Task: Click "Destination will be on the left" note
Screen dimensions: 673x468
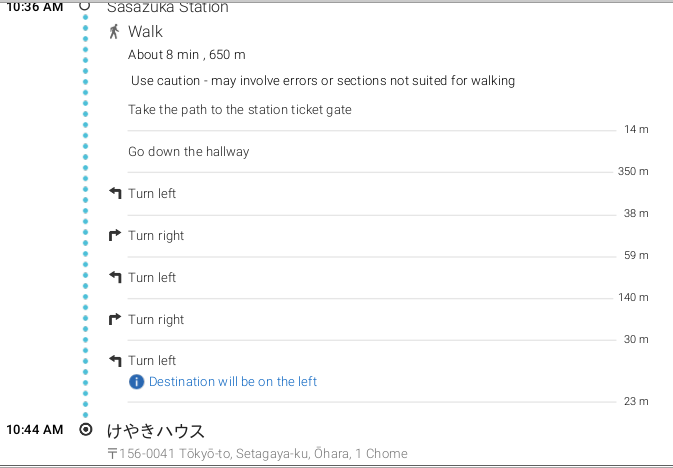Action: click(232, 382)
